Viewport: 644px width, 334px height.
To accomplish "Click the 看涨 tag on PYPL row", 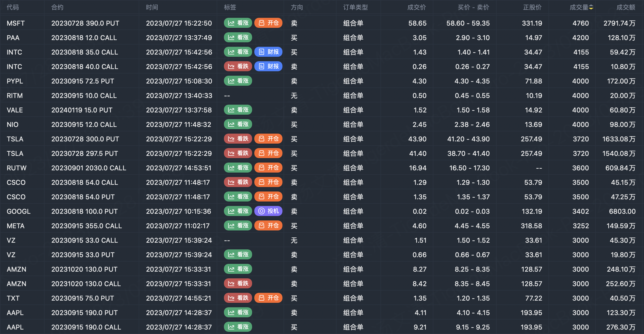I will tap(238, 81).
